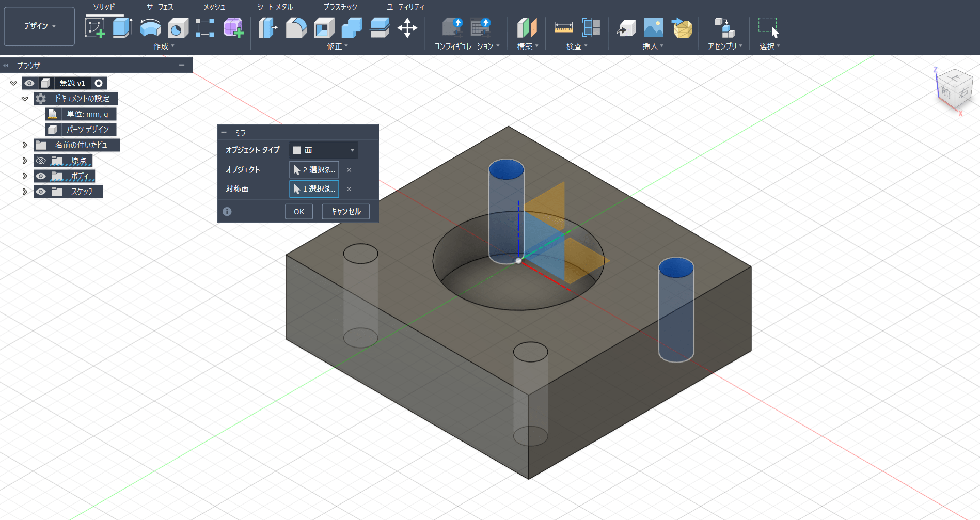Click the キャンセル button
Image resolution: width=980 pixels, height=520 pixels.
coord(345,212)
